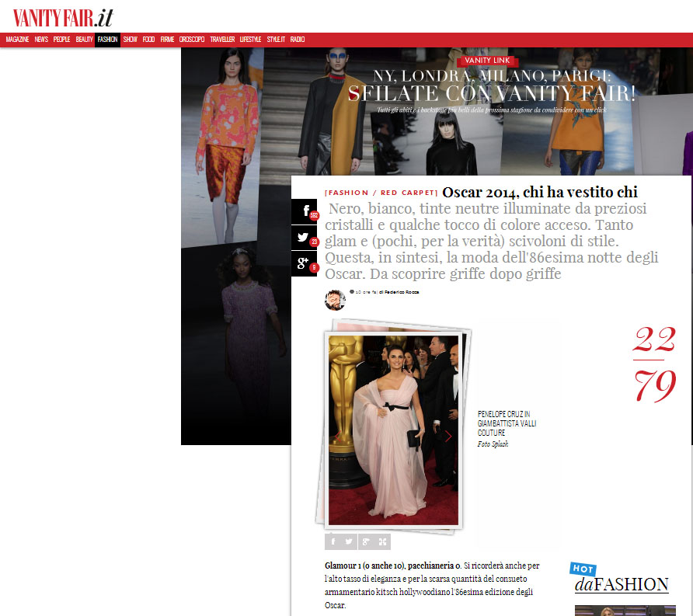Click the gray Facebook icon below the photo
The height and width of the screenshot is (616, 693).
333,541
